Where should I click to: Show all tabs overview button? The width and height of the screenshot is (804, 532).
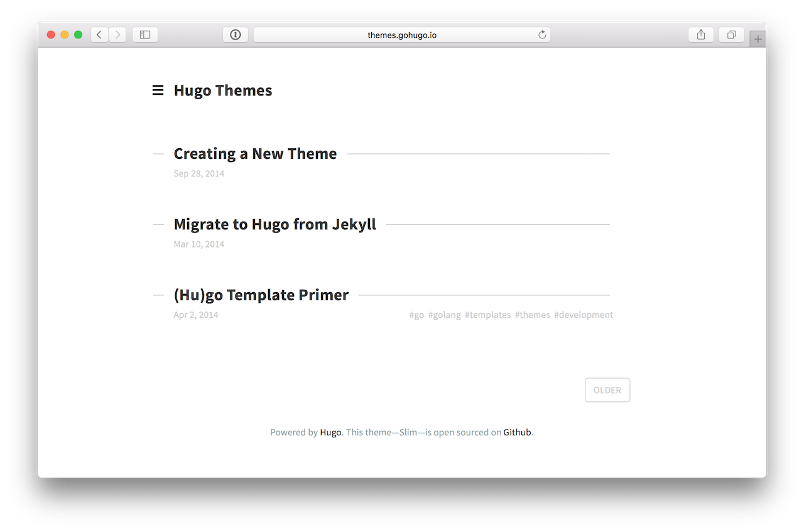(731, 35)
